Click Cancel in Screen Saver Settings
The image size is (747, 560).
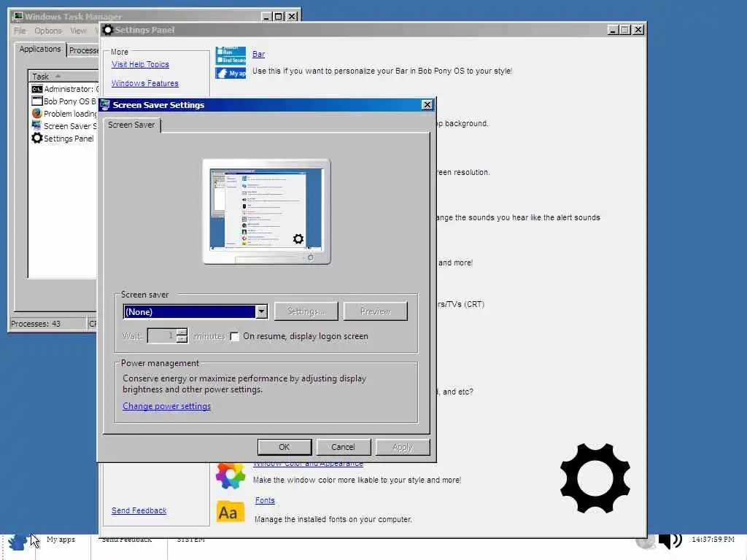[343, 447]
